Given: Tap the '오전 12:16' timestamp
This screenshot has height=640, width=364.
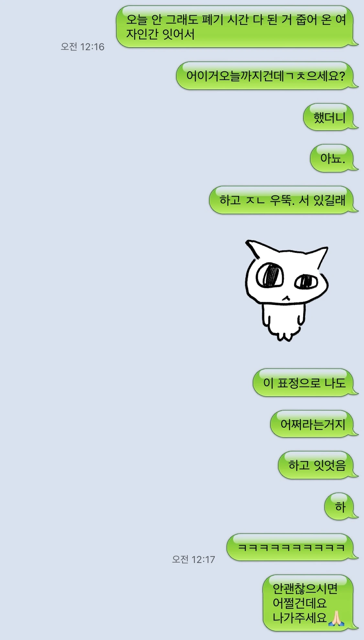Looking at the screenshot, I should pos(83,47).
